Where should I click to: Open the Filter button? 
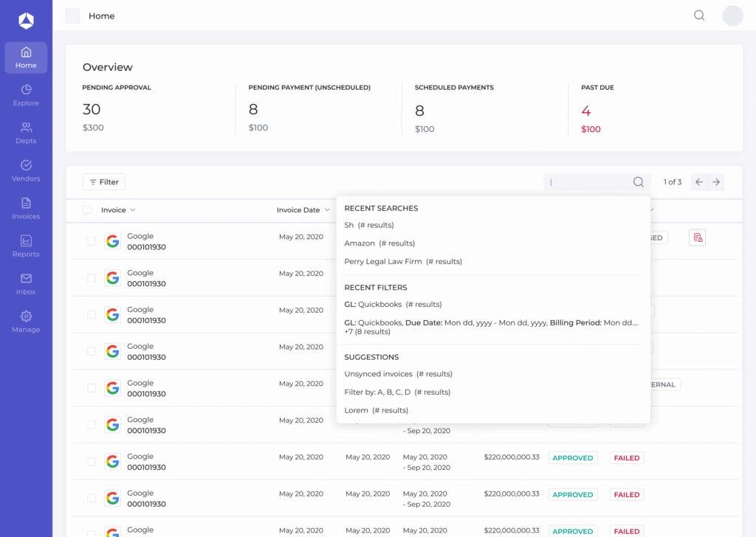[104, 182]
